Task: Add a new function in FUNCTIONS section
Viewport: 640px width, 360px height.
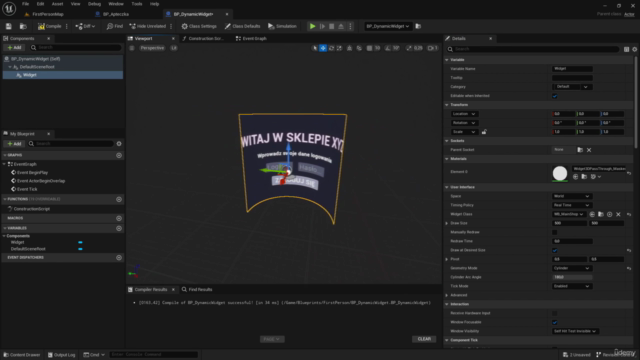Action: [119, 199]
